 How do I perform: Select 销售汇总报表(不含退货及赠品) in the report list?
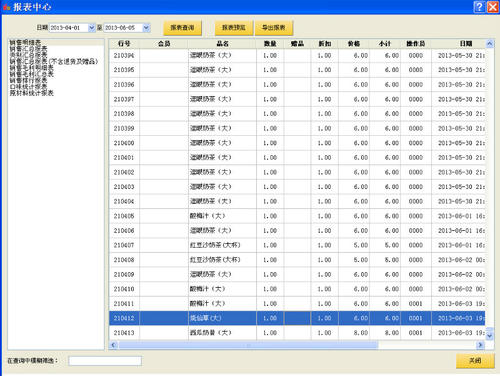[54, 61]
